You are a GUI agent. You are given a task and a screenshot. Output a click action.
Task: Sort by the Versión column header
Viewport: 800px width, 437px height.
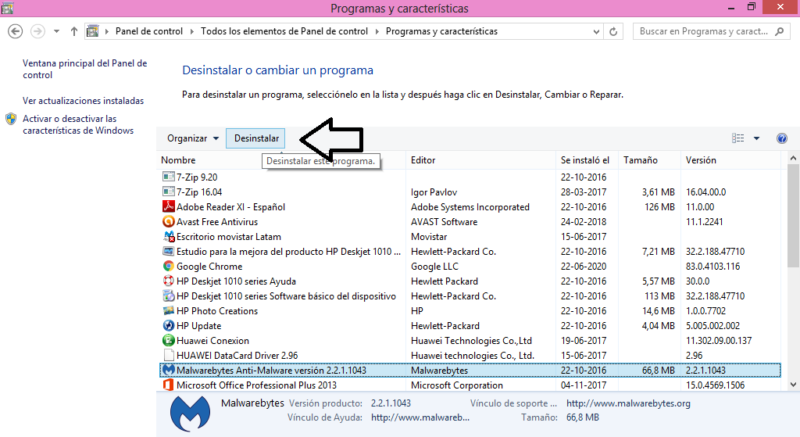pos(701,160)
